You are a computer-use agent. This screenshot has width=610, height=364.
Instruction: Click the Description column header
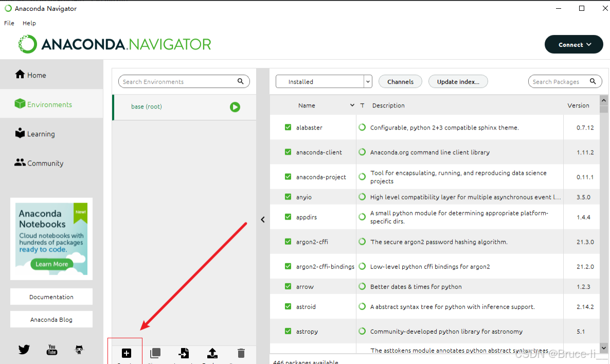pyautogui.click(x=388, y=105)
